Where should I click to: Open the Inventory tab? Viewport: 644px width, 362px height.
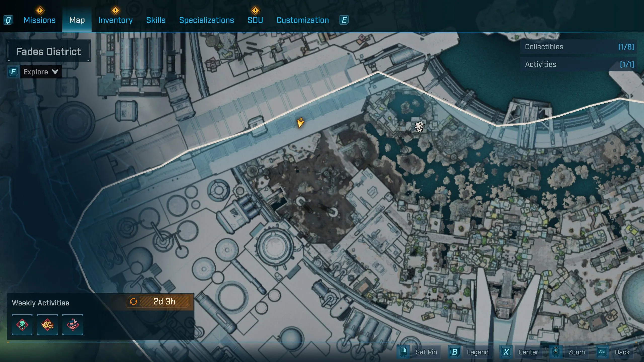point(115,20)
